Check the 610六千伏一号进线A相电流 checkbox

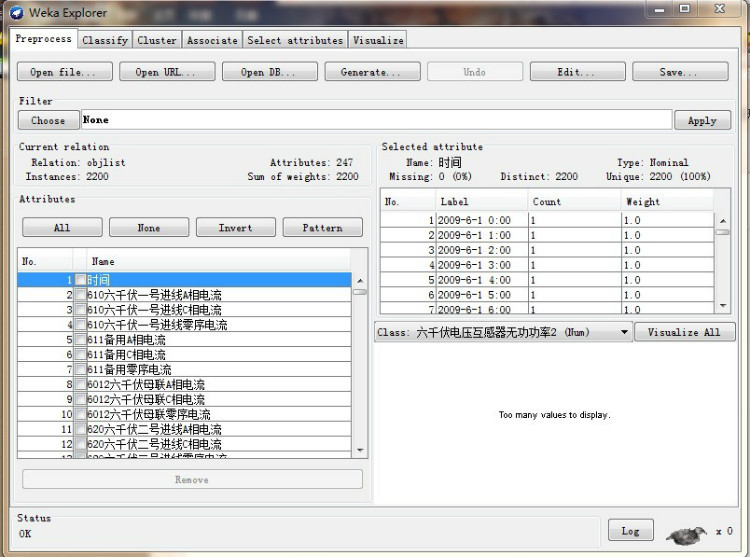click(80, 295)
